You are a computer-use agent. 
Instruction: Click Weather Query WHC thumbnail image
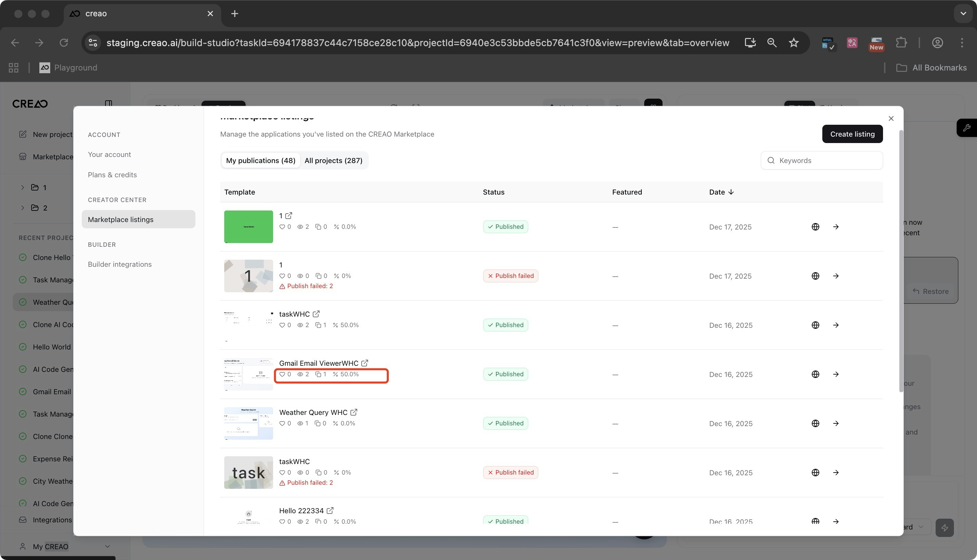pyautogui.click(x=248, y=423)
